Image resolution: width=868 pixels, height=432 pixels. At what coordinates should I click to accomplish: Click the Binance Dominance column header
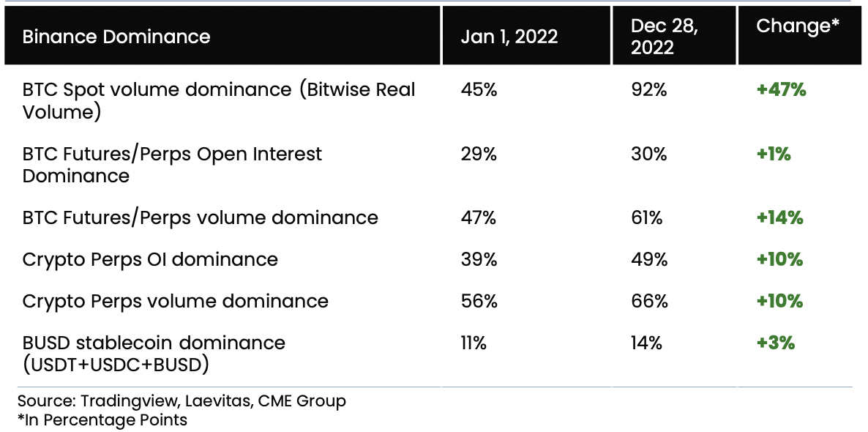(116, 37)
